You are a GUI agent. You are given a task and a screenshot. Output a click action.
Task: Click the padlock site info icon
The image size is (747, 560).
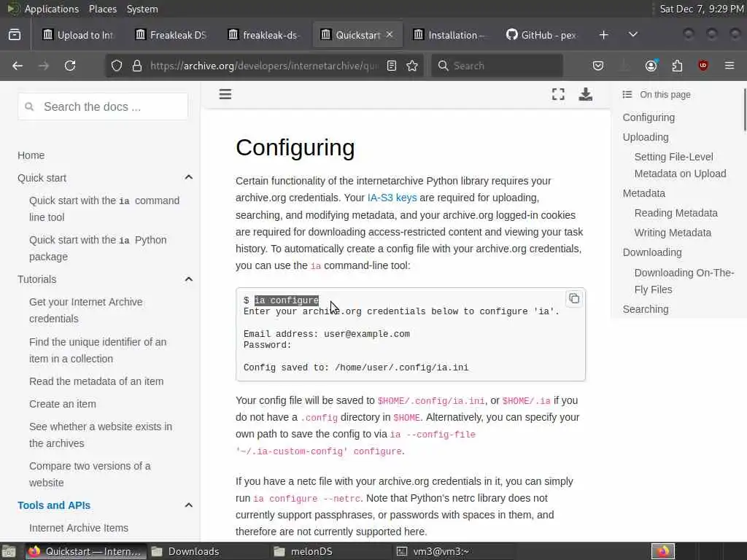click(x=137, y=66)
